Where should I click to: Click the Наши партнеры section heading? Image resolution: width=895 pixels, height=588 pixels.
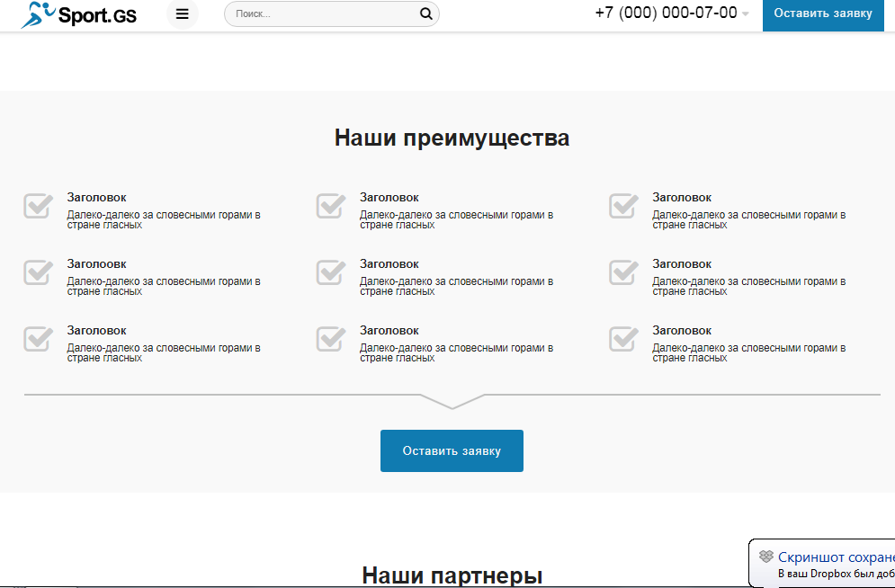point(452,573)
